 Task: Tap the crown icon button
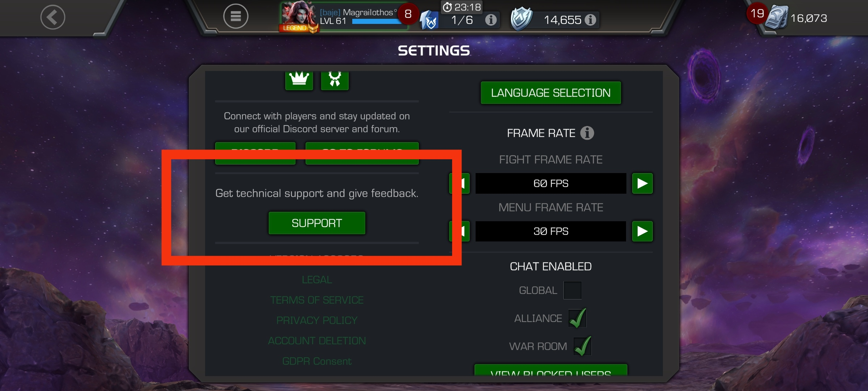299,80
